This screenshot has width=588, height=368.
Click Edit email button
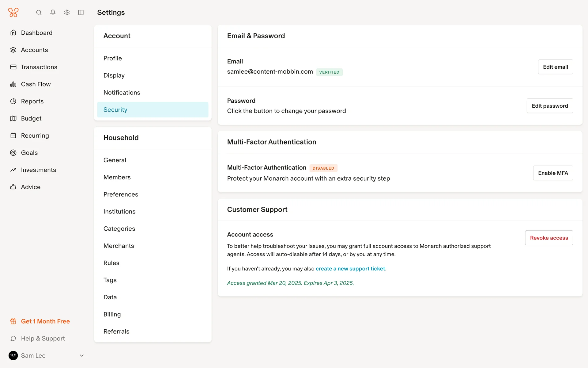pos(555,67)
